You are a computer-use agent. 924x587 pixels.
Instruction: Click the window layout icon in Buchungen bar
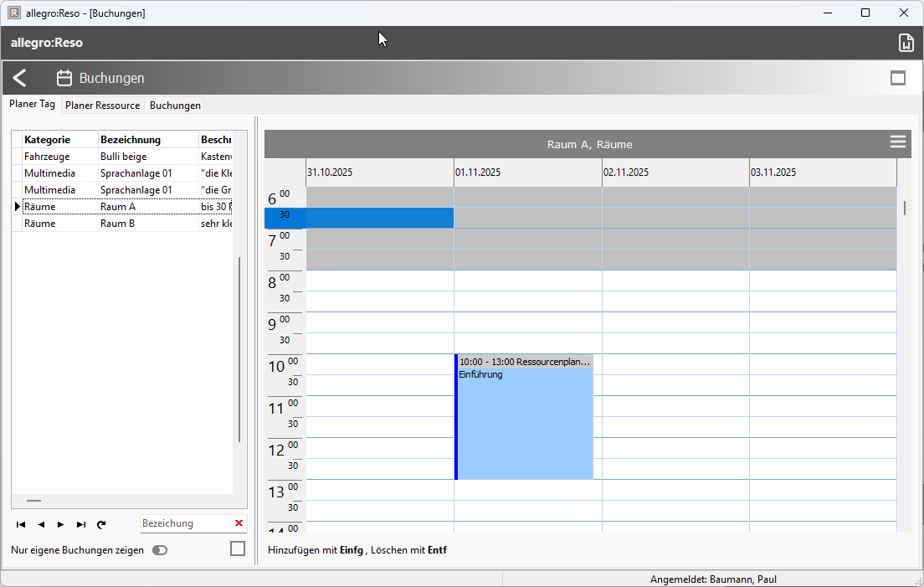[898, 79]
